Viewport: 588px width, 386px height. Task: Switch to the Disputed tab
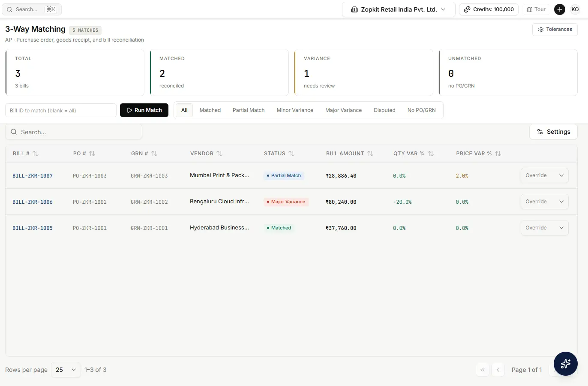[x=384, y=110]
